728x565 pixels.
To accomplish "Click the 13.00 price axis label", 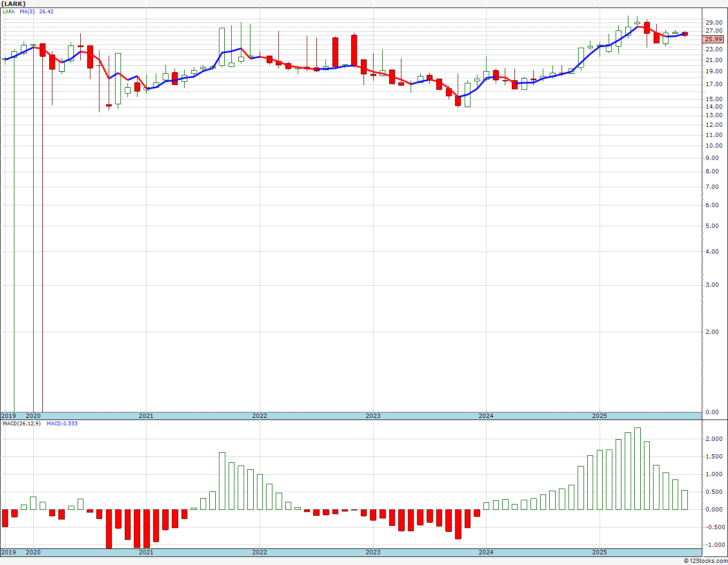I will pos(714,116).
